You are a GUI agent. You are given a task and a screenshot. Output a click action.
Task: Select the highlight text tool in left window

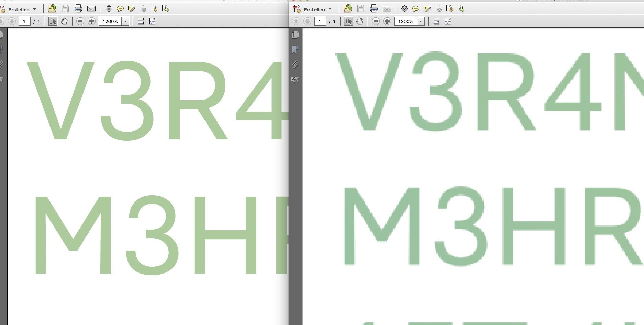(x=131, y=9)
